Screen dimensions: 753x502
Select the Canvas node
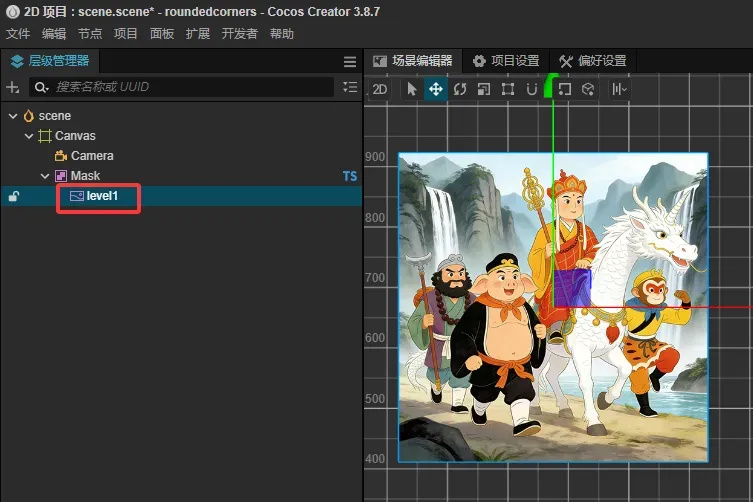coord(75,136)
